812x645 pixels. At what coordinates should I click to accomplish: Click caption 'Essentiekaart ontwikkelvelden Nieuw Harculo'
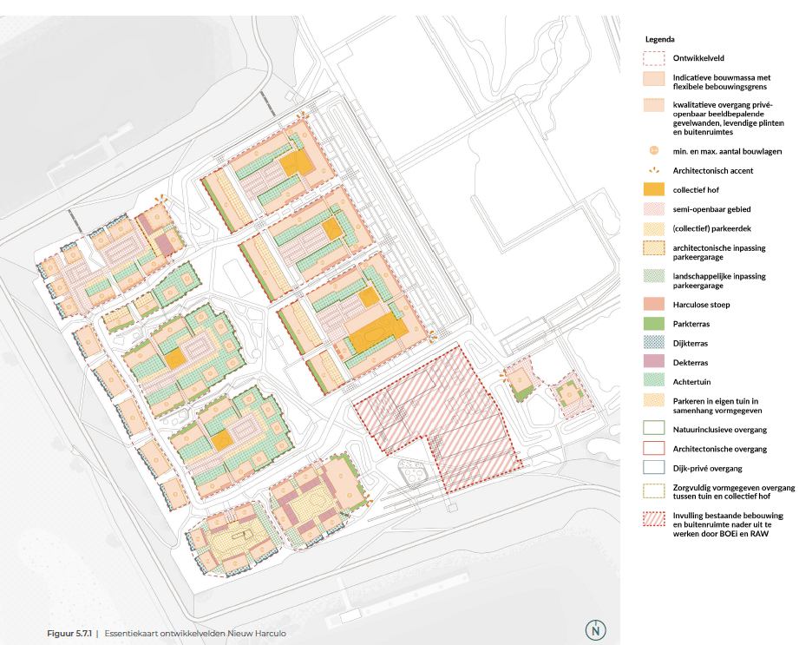point(195,633)
